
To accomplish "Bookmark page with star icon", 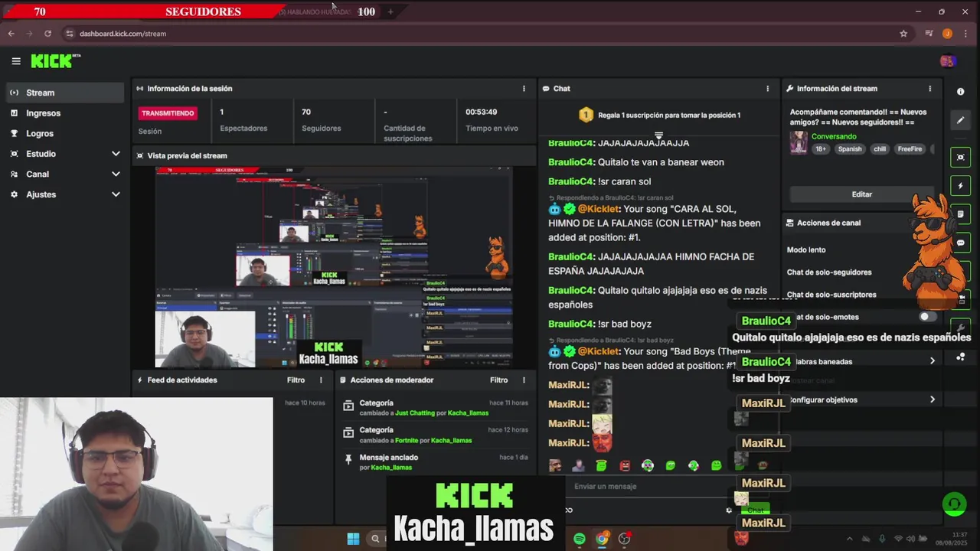I will click(903, 34).
